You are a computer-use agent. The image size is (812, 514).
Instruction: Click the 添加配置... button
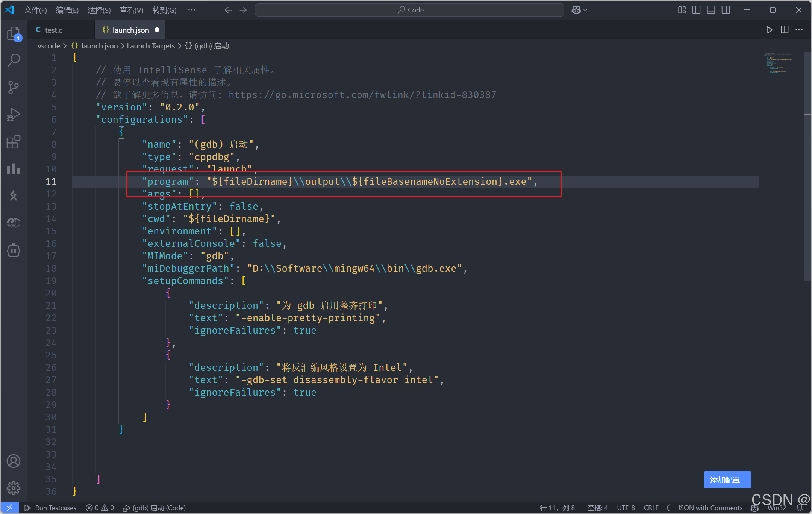(x=727, y=480)
